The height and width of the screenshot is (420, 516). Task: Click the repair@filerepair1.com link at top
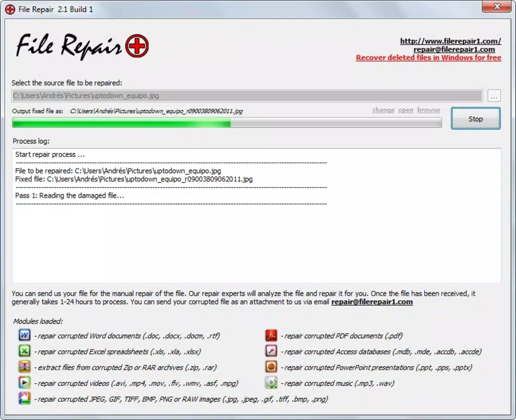(x=454, y=49)
